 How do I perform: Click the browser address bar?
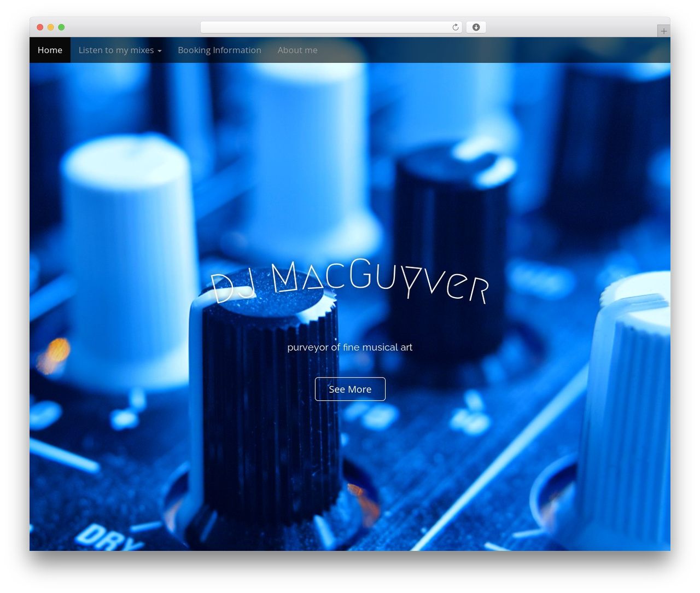(331, 27)
